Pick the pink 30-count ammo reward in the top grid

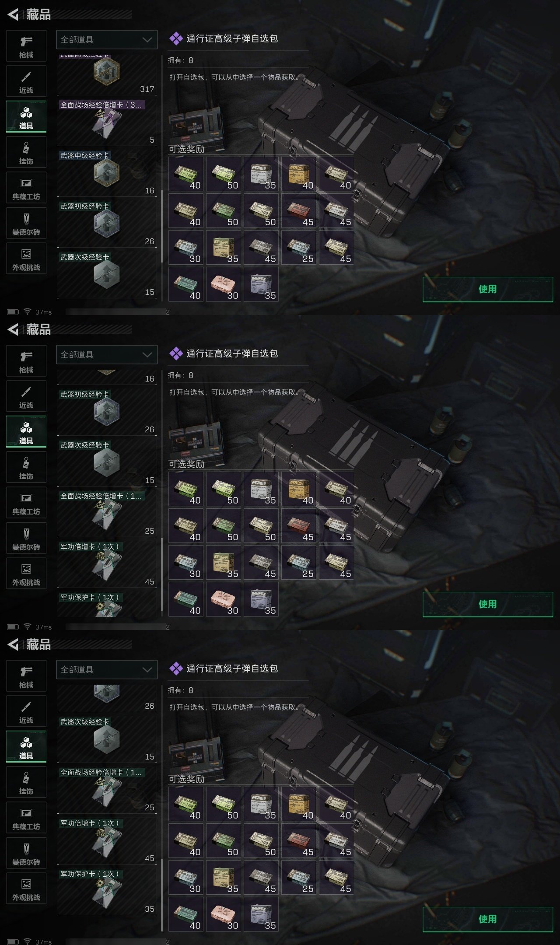(x=224, y=284)
